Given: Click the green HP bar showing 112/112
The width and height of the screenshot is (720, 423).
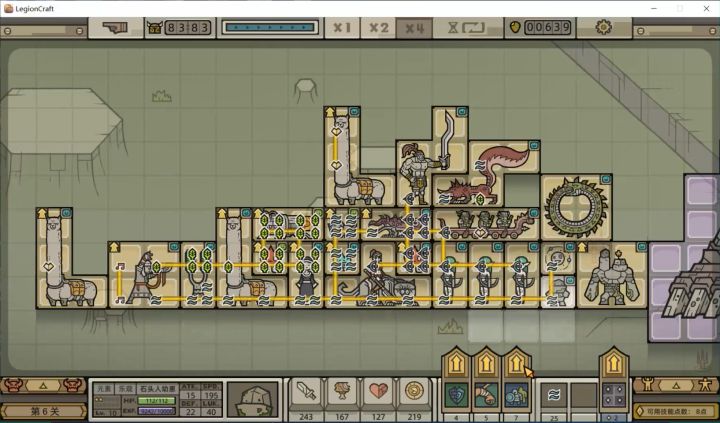Looking at the screenshot, I should [x=156, y=401].
